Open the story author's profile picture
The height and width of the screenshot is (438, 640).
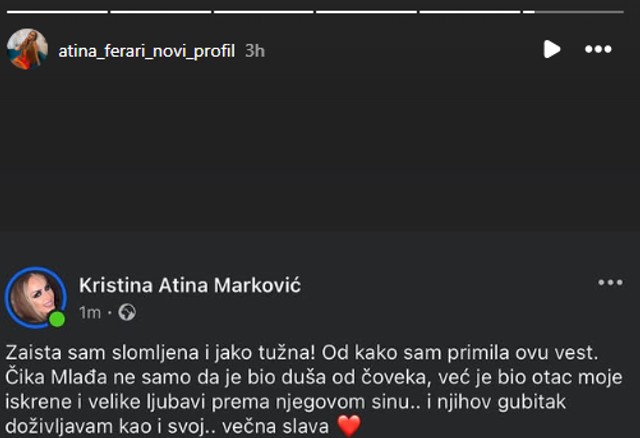pyautogui.click(x=27, y=48)
